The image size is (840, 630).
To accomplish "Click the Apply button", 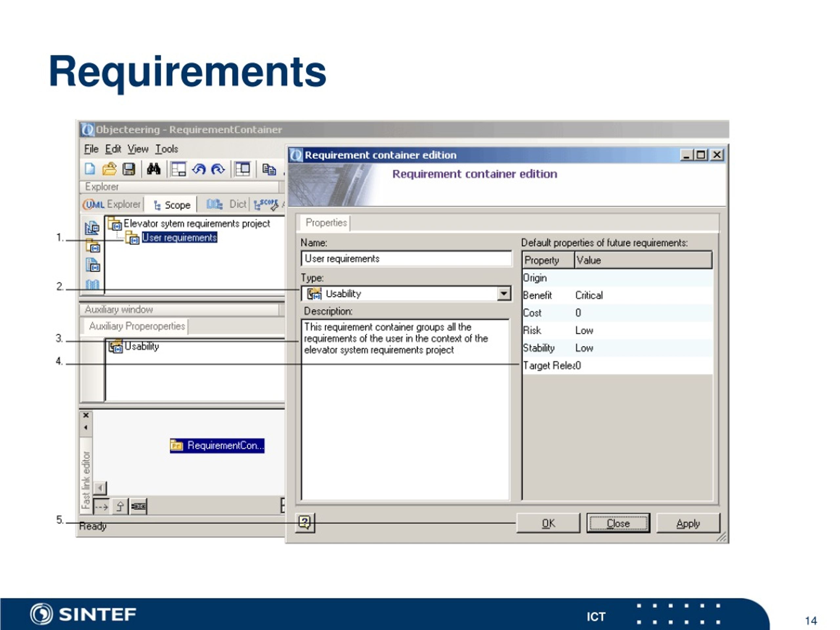I will tap(688, 523).
